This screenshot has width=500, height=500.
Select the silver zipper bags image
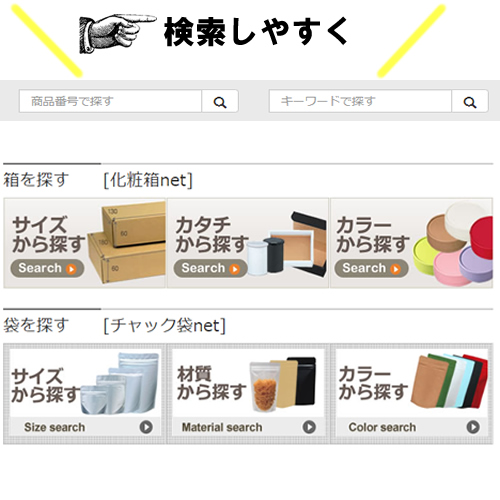point(120,383)
